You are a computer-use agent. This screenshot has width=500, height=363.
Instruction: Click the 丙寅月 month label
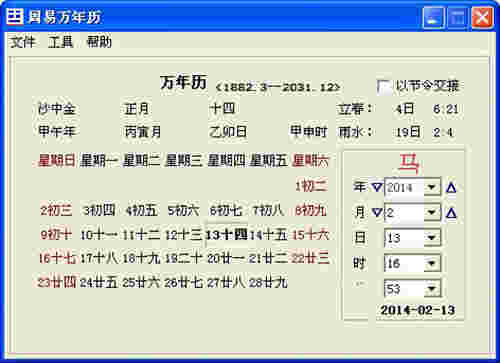143,132
